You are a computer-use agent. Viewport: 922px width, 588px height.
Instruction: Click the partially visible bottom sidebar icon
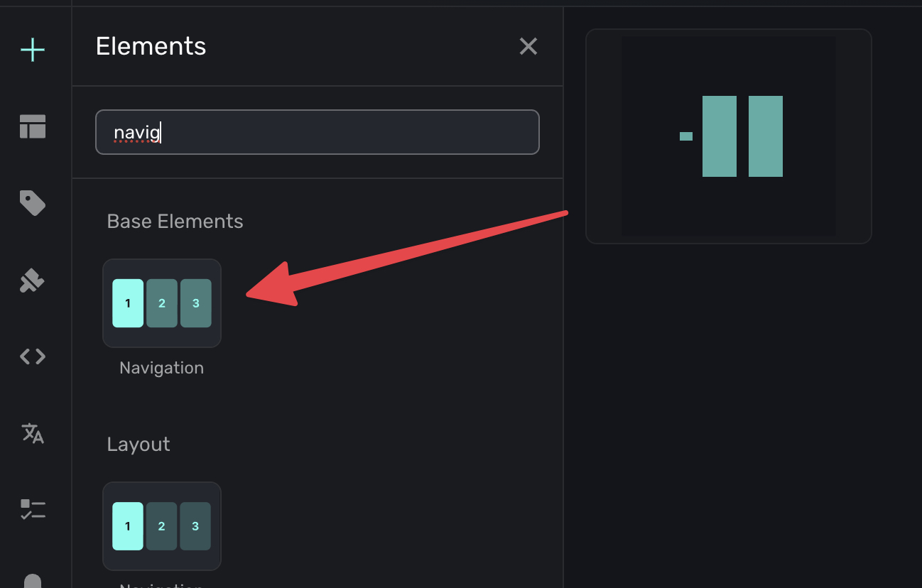tap(33, 581)
